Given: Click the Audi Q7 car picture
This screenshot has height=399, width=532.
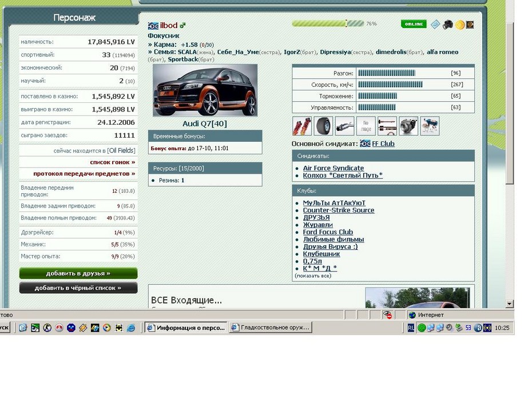Looking at the screenshot, I should click(x=205, y=90).
